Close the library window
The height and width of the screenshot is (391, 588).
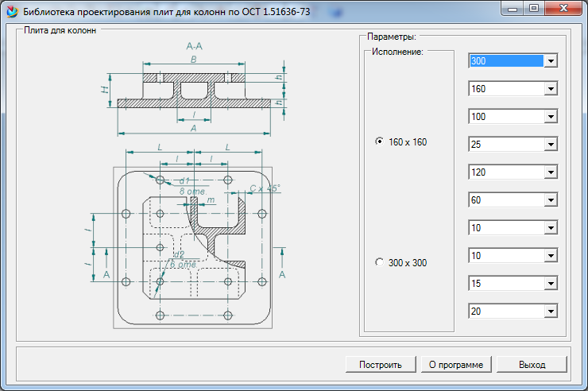coord(563,8)
